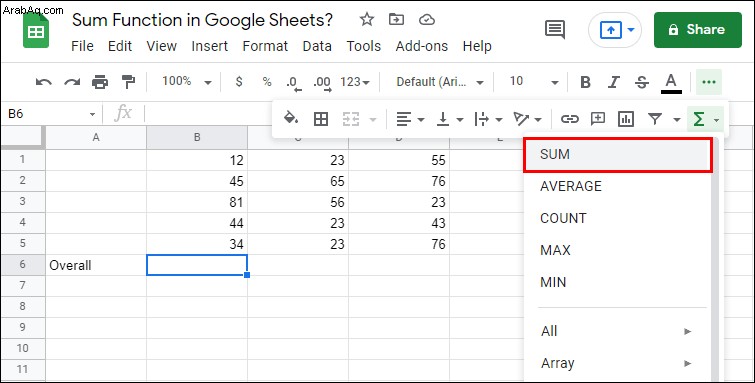The width and height of the screenshot is (755, 383).
Task: Select the Paint format tool
Action: [128, 82]
